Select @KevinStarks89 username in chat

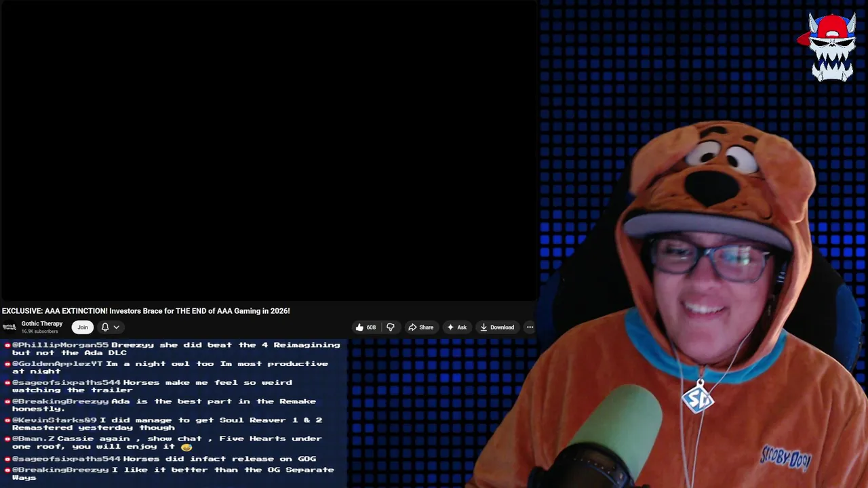click(x=54, y=420)
